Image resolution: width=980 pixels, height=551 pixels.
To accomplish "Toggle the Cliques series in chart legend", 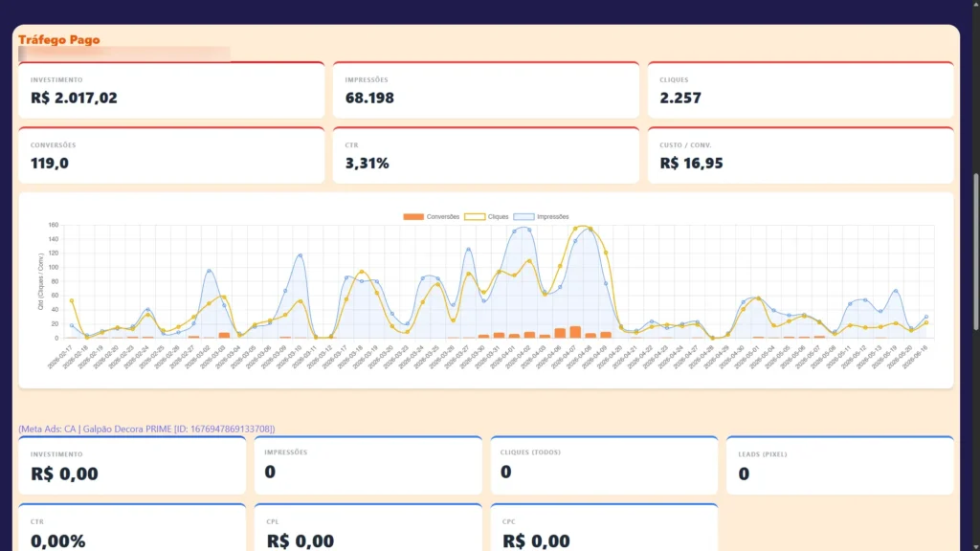I will click(486, 217).
